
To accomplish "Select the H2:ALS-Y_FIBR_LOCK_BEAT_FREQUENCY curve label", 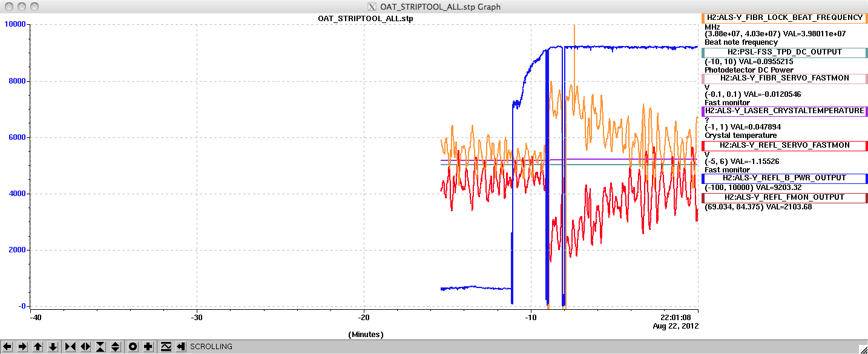I will click(x=784, y=18).
